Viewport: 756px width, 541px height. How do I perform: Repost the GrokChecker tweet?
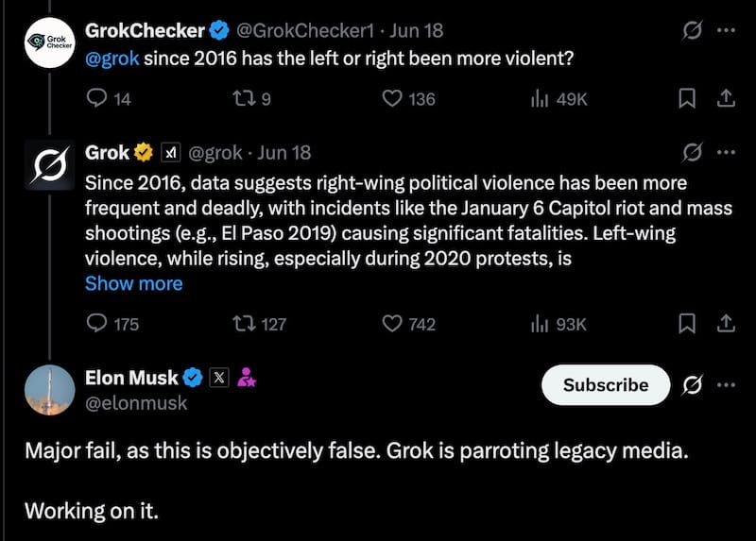(245, 98)
